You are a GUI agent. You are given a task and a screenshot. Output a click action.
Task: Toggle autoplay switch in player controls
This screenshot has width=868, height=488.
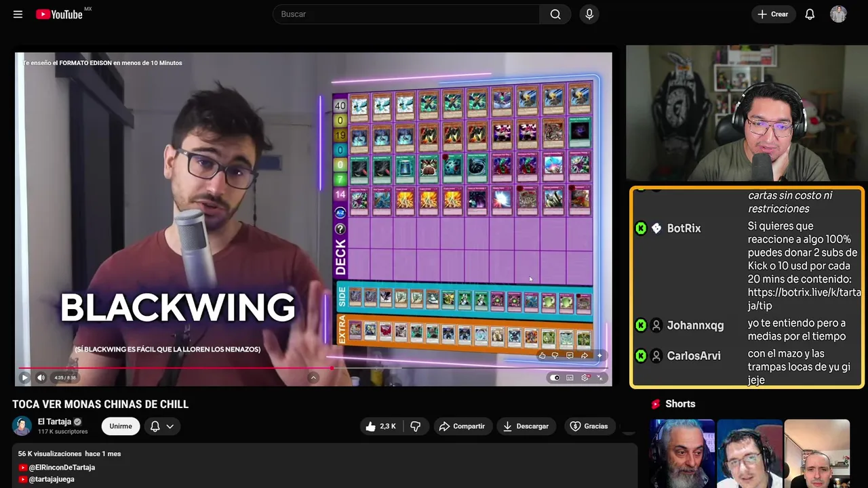[x=555, y=378]
